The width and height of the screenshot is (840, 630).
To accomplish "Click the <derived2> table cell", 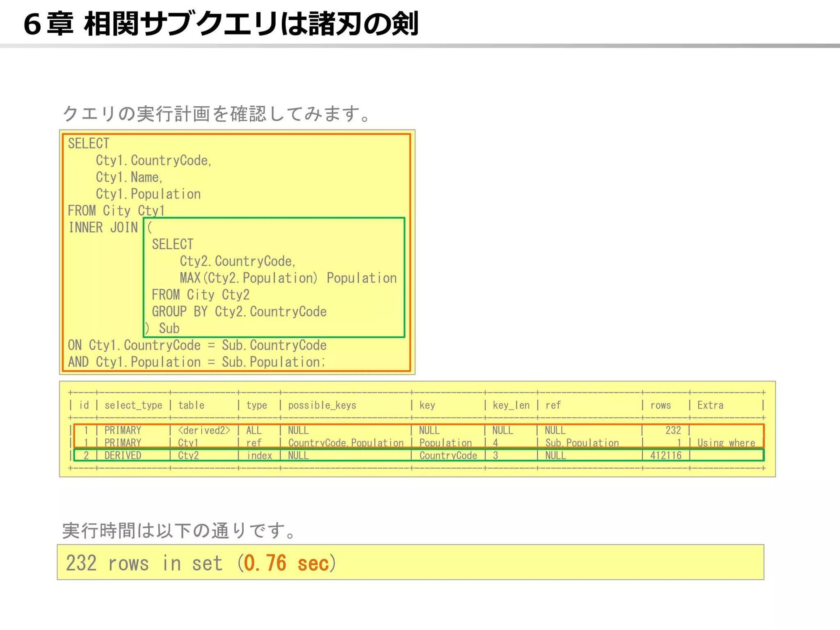I will point(204,430).
